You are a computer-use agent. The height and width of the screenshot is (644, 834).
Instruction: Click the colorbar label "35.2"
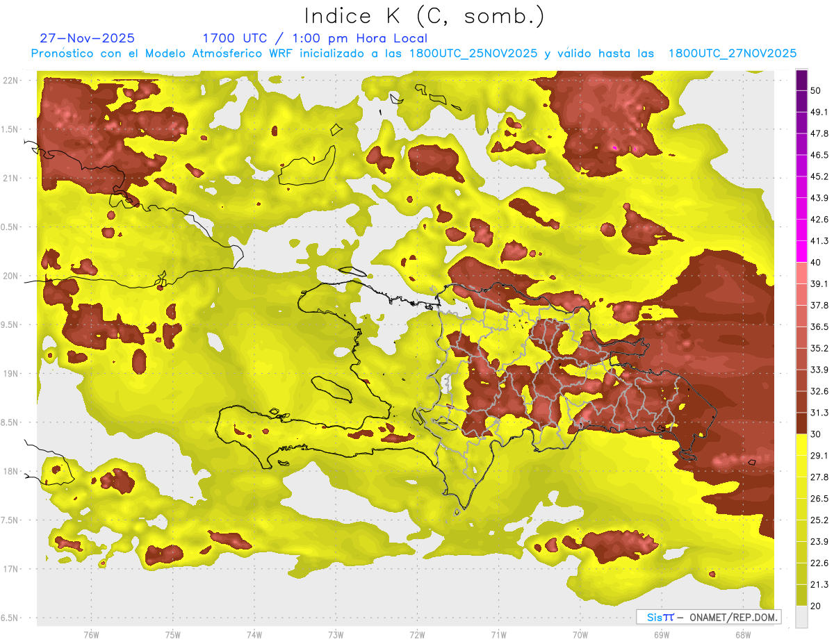coord(819,348)
